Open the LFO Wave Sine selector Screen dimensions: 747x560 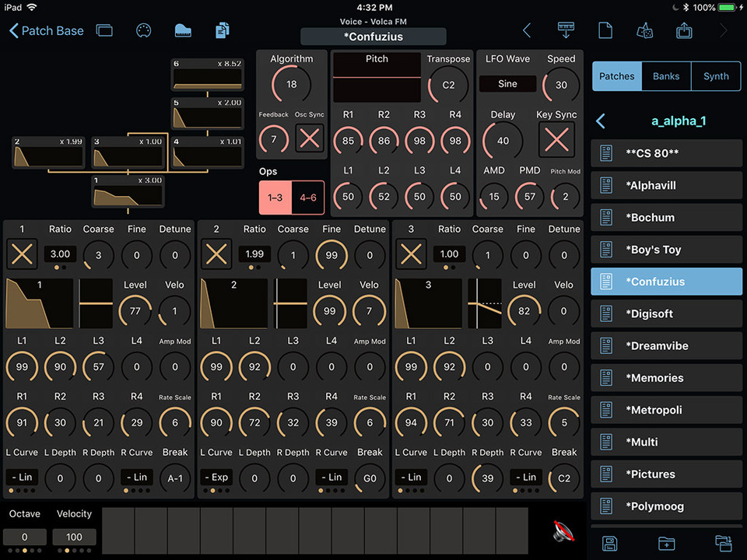(x=507, y=84)
